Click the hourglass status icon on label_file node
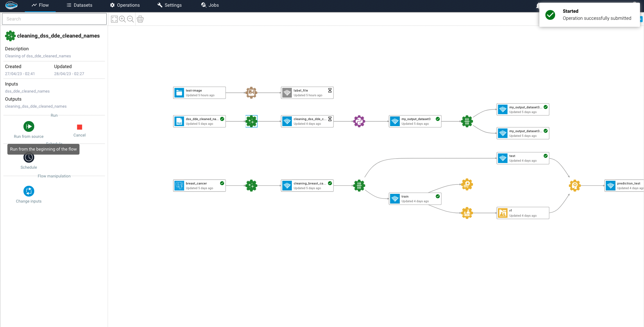Screen dimensions: 644x327 330,90
